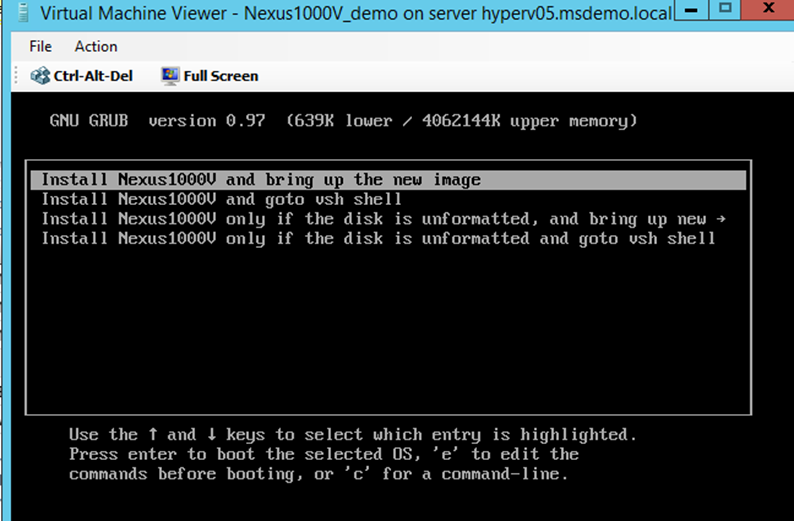Maximize the Virtual Machine Viewer window

click(725, 9)
